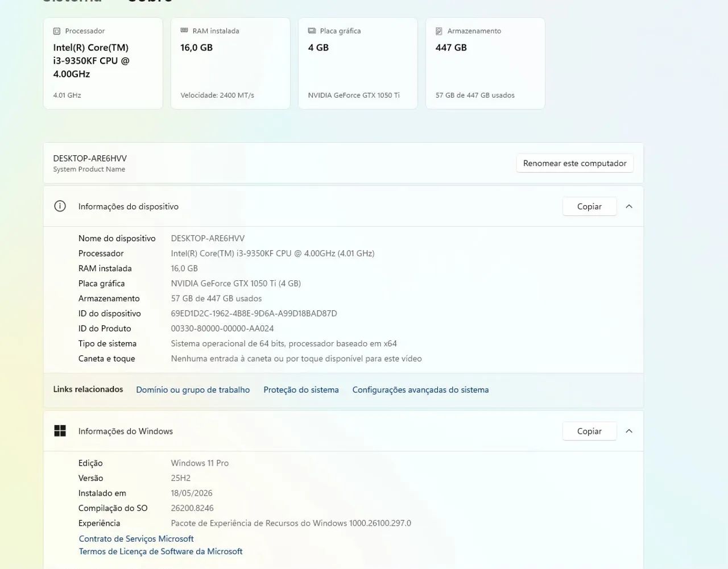
Task: Click the RAM module icon in RAM instalada card
Action: coord(184,31)
